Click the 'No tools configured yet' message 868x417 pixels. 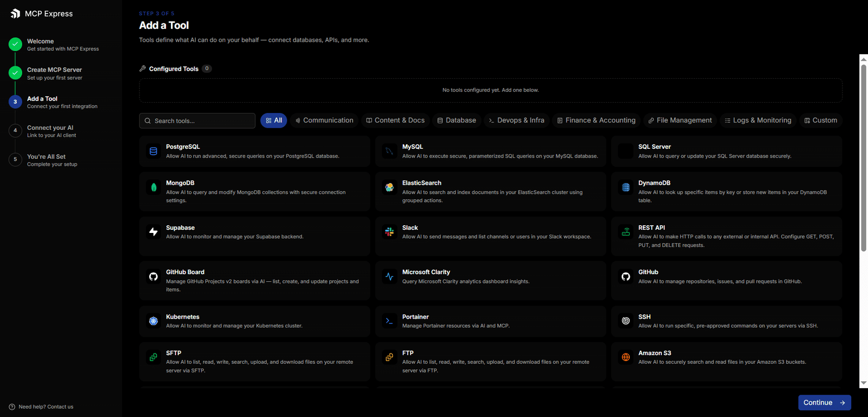pos(490,90)
